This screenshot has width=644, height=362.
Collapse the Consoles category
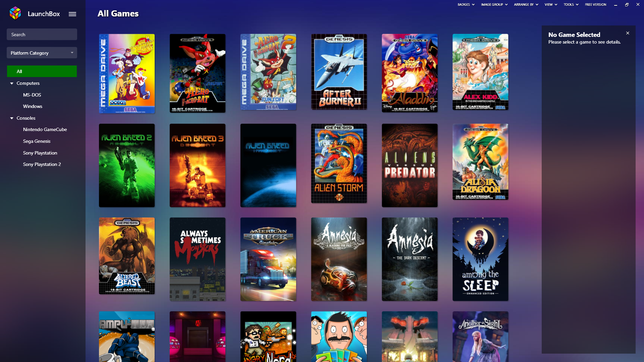point(12,118)
